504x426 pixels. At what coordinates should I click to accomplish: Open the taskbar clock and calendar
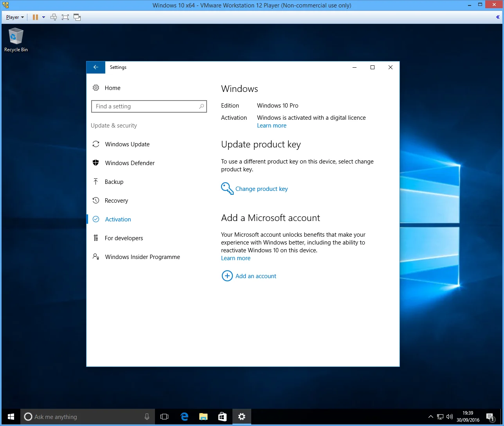tap(468, 417)
